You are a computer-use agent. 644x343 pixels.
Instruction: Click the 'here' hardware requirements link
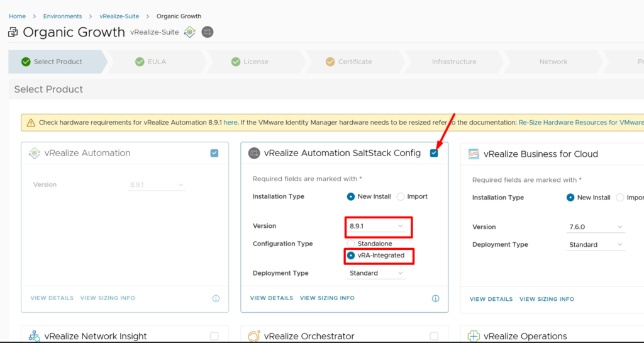(x=230, y=123)
